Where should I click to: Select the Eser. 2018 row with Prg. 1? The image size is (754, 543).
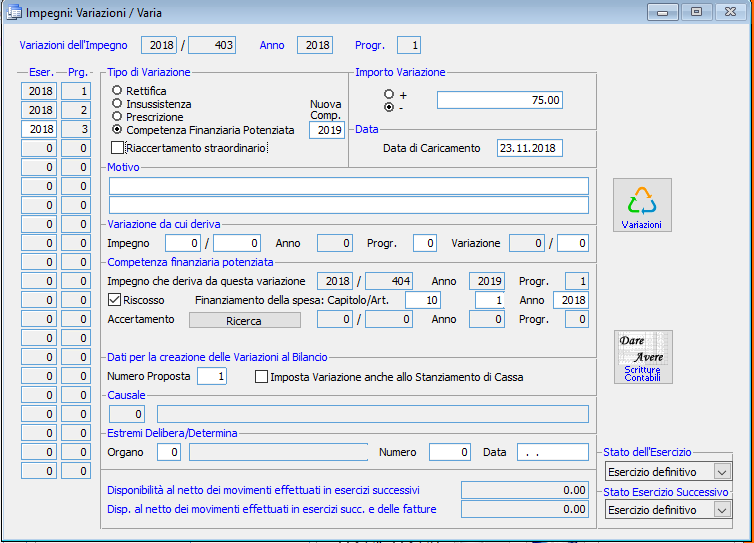[x=56, y=91]
